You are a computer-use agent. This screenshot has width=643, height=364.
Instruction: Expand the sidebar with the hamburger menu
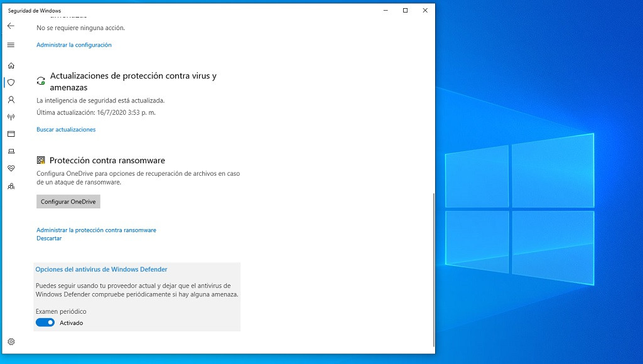(11, 45)
